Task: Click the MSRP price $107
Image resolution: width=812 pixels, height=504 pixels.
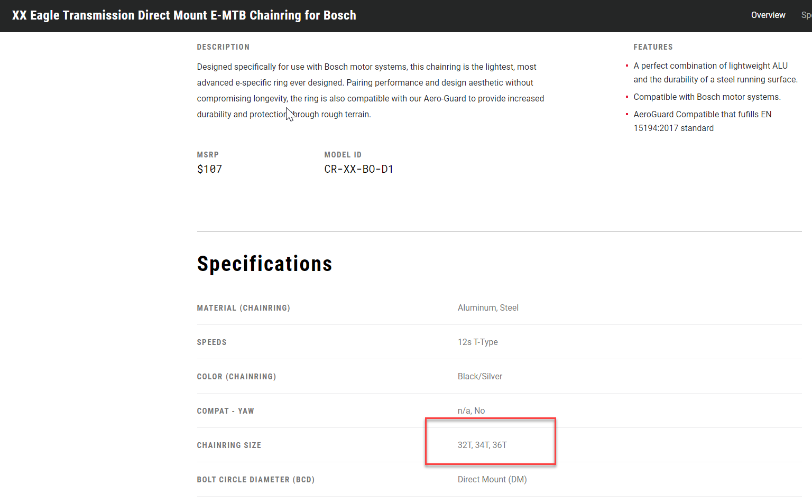Action: click(x=209, y=169)
